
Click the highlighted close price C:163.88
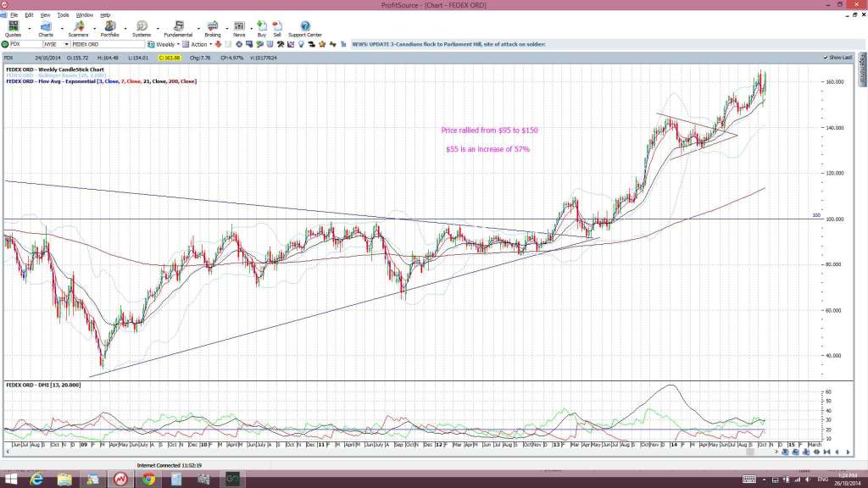coord(170,58)
